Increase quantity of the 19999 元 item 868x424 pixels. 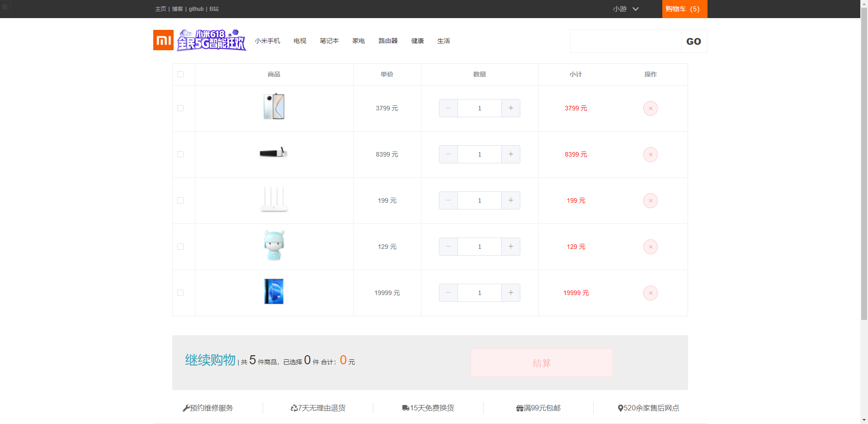pos(511,293)
